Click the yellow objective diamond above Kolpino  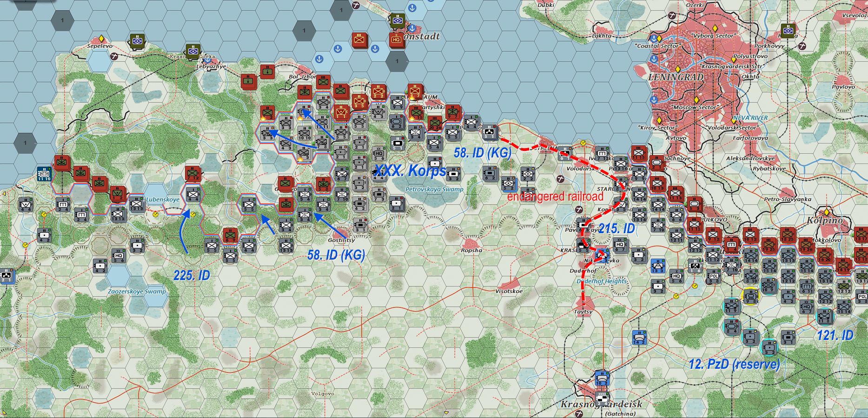pyautogui.click(x=827, y=212)
